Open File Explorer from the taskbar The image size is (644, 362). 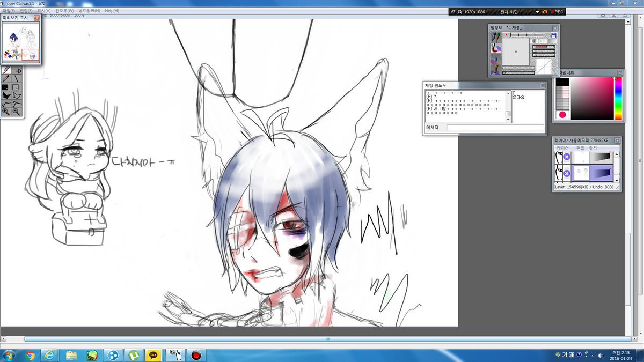point(71,355)
